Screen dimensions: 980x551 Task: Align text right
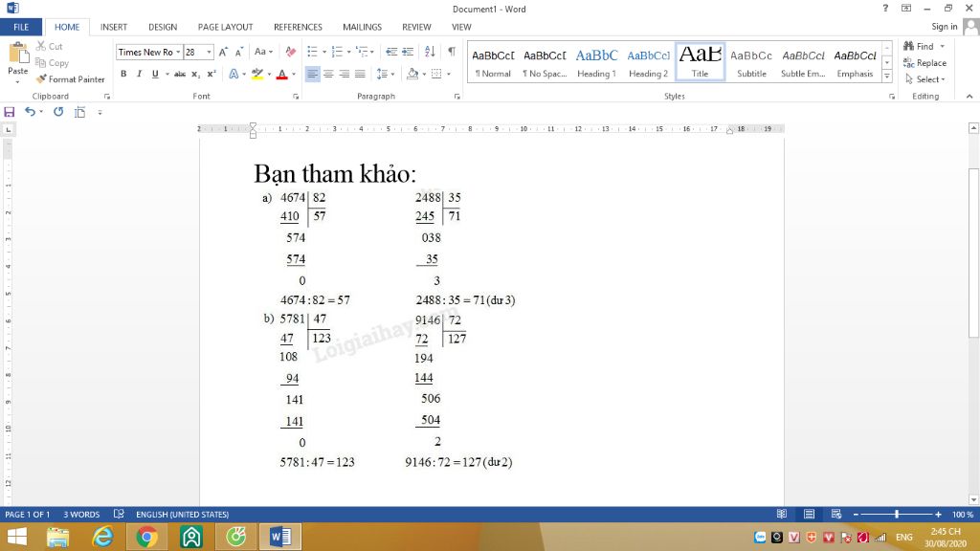click(x=344, y=74)
